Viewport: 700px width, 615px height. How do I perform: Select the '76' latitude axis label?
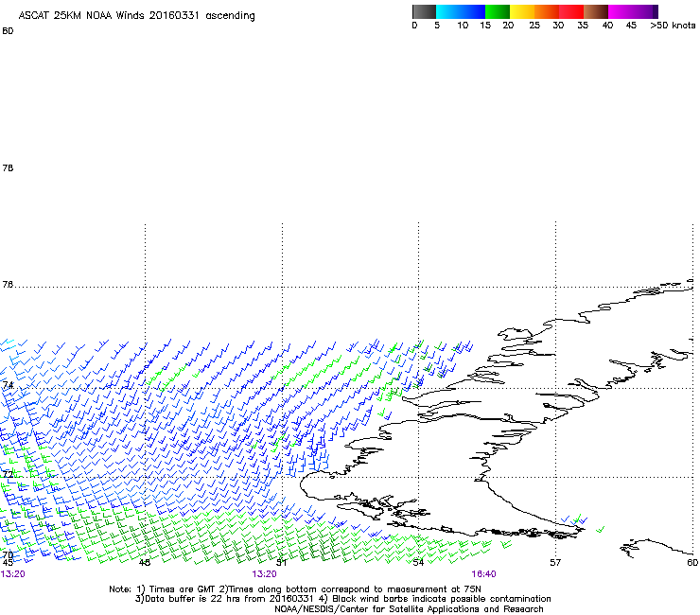[8, 285]
